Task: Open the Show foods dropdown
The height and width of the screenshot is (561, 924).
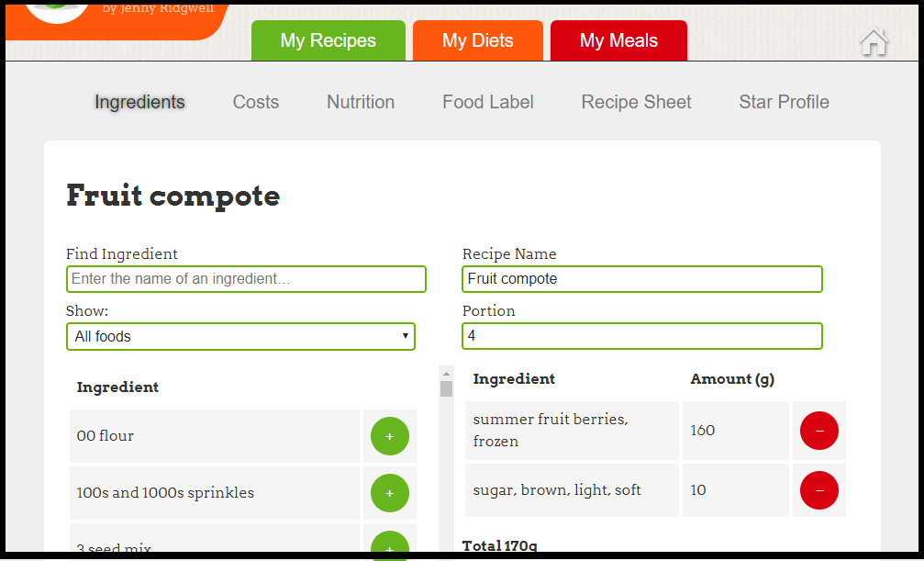Action: [240, 336]
